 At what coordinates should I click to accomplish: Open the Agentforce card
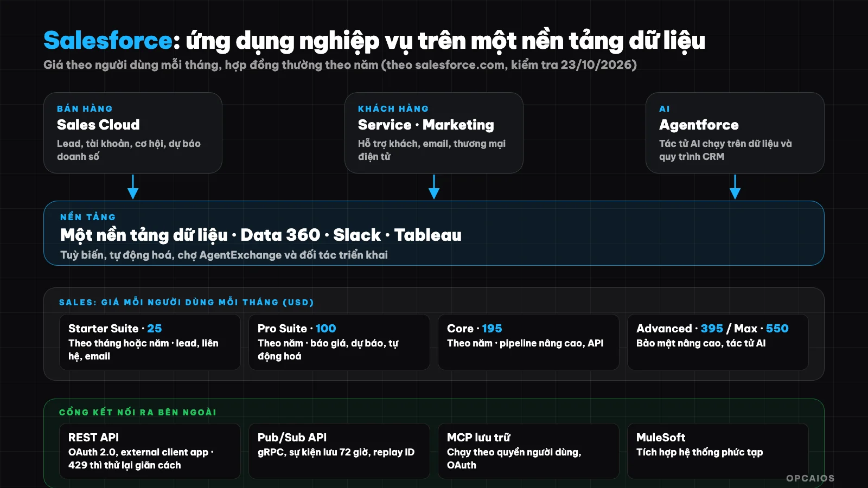[735, 133]
